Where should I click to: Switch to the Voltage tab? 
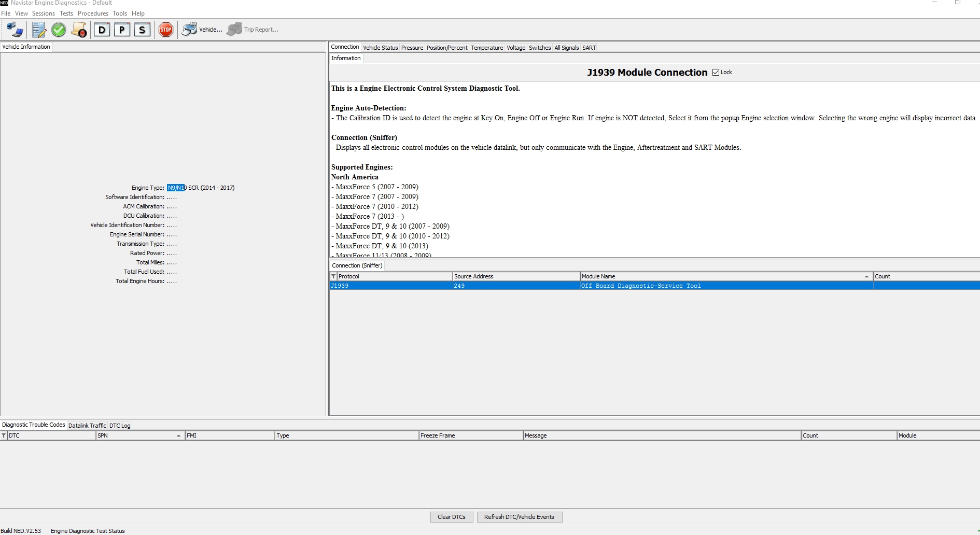(515, 47)
